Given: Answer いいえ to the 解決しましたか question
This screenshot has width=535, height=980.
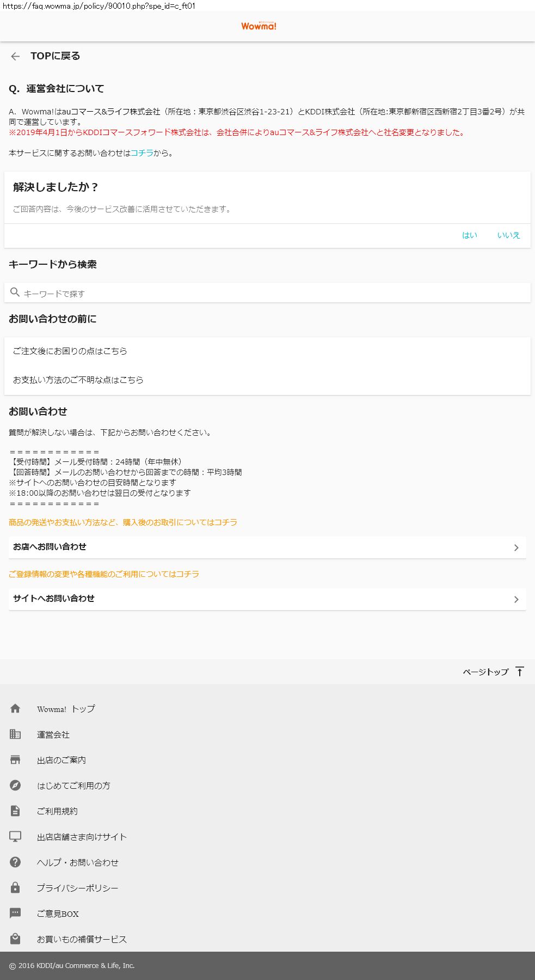Looking at the screenshot, I should [508, 235].
